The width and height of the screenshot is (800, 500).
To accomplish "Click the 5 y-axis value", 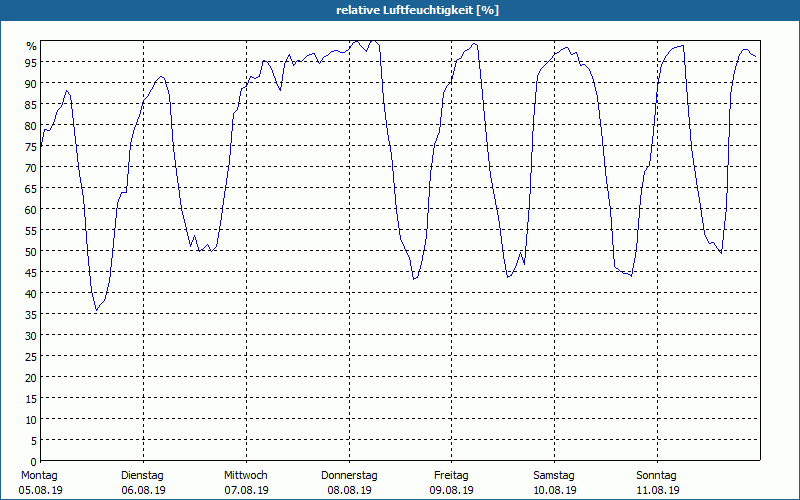I will [34, 441].
